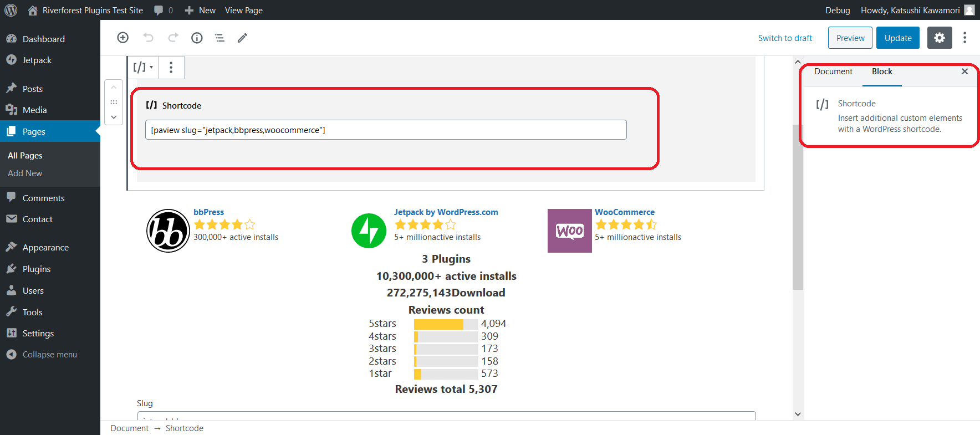Screen dimensions: 980x435
Task: Click the Slug input field
Action: [446, 416]
